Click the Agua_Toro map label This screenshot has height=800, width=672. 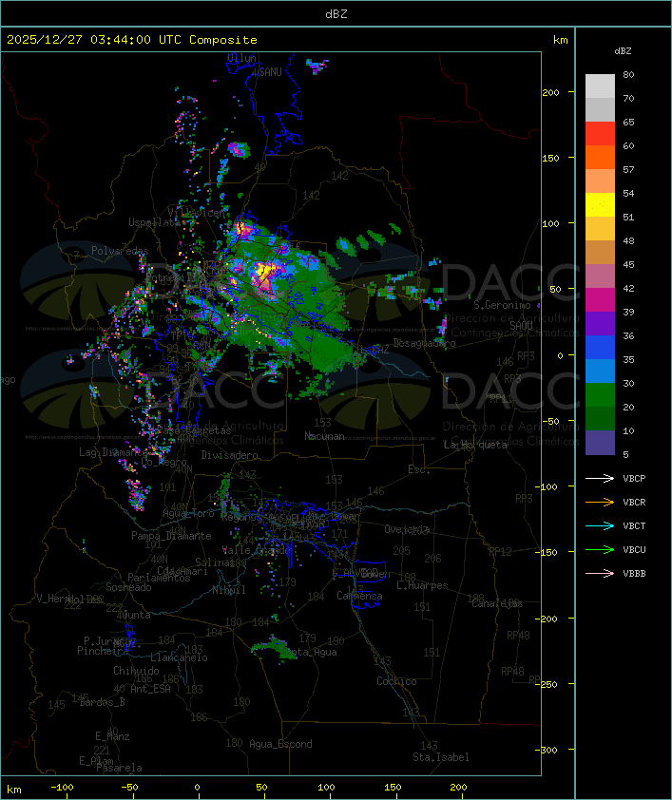pyautogui.click(x=188, y=513)
